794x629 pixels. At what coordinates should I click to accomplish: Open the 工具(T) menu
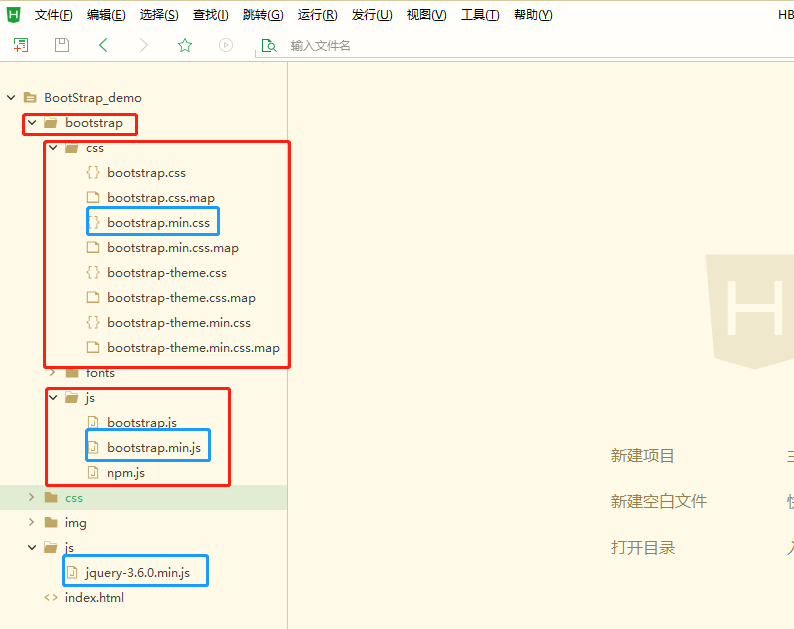tap(480, 15)
